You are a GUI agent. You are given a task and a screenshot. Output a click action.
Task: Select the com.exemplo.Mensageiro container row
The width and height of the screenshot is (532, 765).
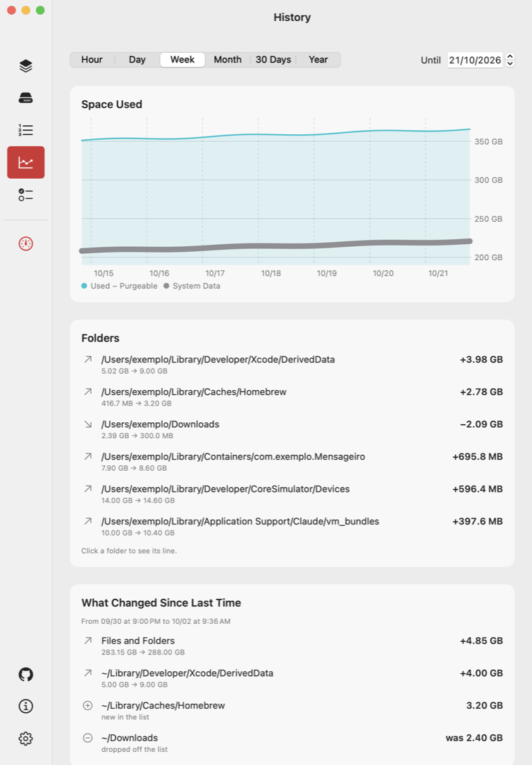click(292, 462)
